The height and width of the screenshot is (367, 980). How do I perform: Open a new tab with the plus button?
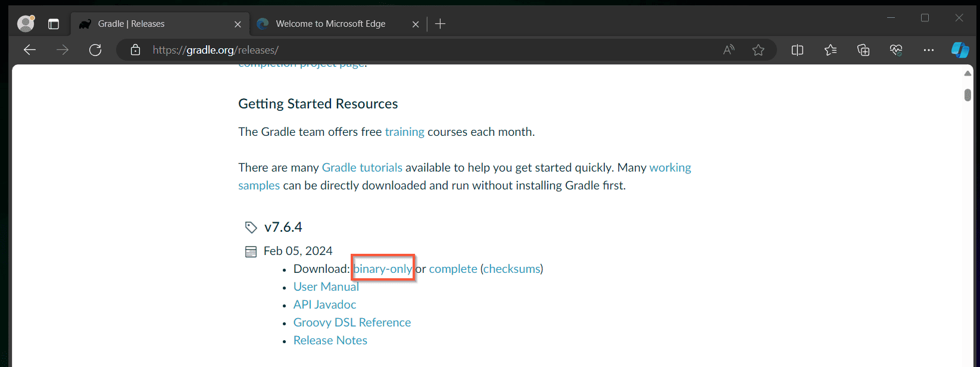(x=440, y=24)
